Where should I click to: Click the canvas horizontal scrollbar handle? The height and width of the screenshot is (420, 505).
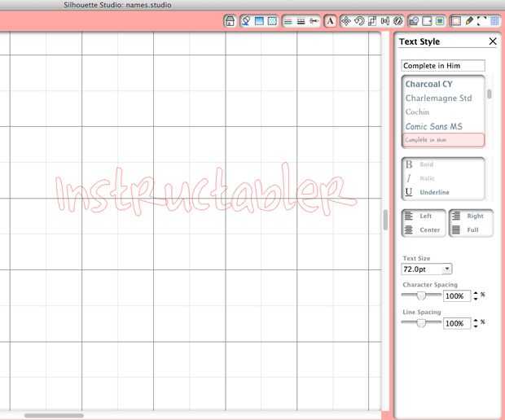(x=54, y=415)
